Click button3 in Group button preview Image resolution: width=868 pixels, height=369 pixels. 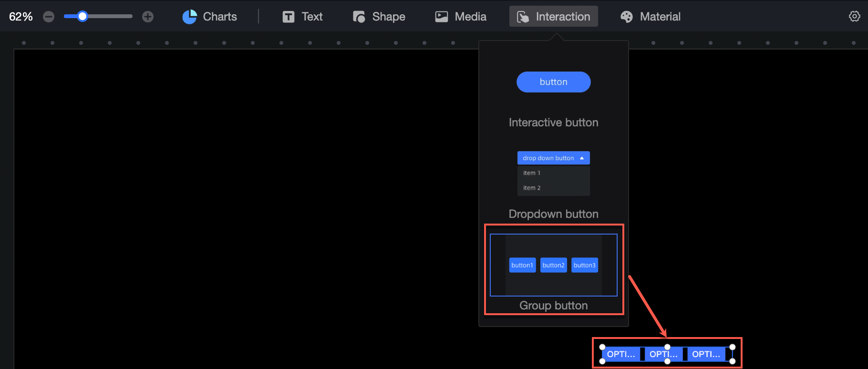pyautogui.click(x=584, y=265)
